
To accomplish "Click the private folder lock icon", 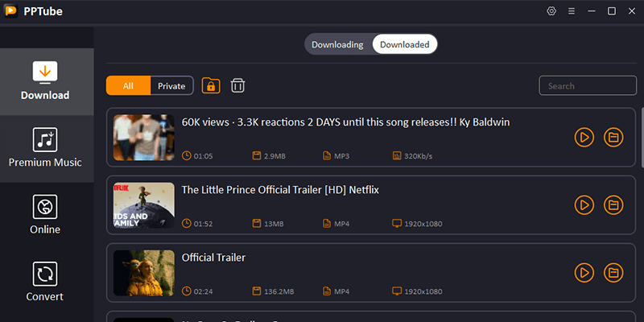I will click(x=211, y=86).
